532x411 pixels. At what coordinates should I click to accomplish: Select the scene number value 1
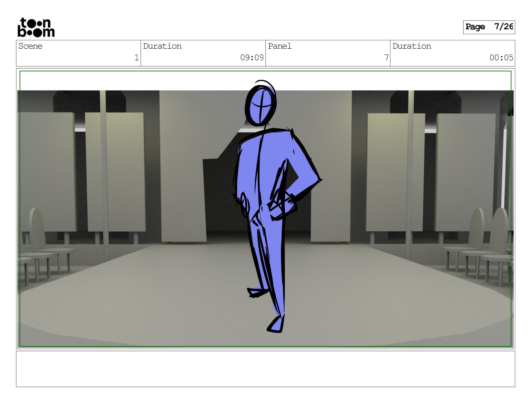click(x=136, y=58)
